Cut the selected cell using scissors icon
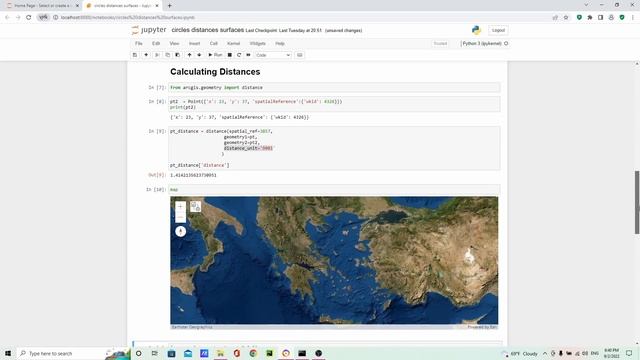 tap(157, 55)
